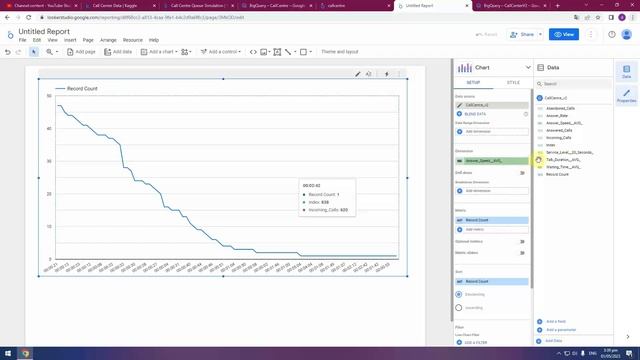The height and width of the screenshot is (360, 640).
Task: Open the community visualizations and components dropdown
Action: 186,52
